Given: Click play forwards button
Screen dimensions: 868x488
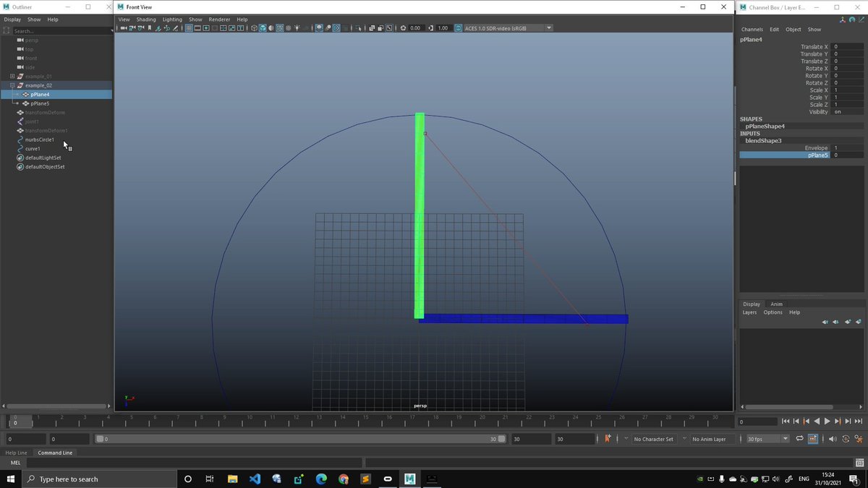Looking at the screenshot, I should pos(827,421).
